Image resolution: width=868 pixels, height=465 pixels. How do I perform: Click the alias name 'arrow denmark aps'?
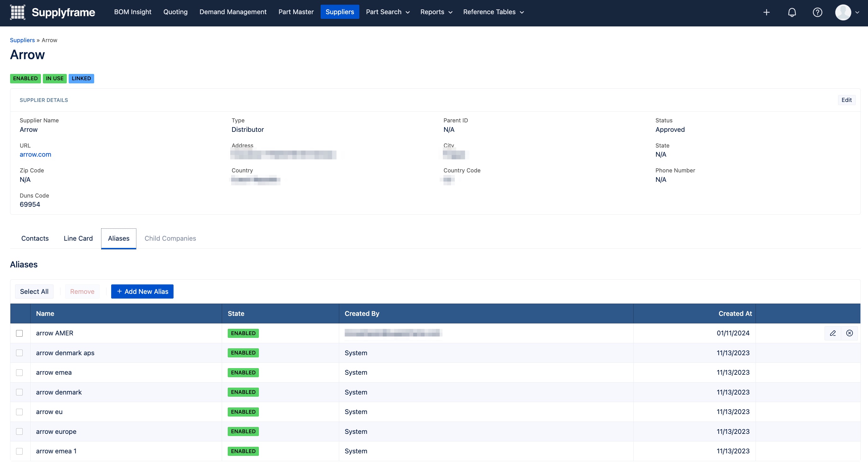[65, 353]
